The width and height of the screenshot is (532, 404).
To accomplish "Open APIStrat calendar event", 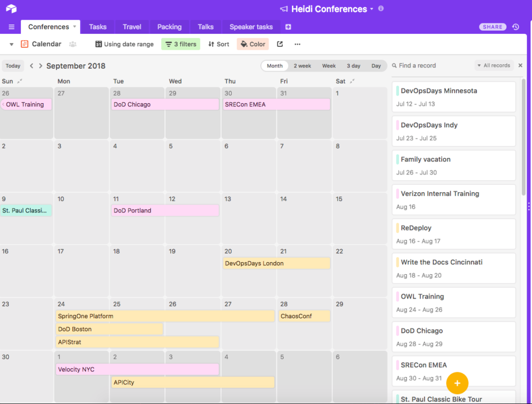I will click(137, 342).
